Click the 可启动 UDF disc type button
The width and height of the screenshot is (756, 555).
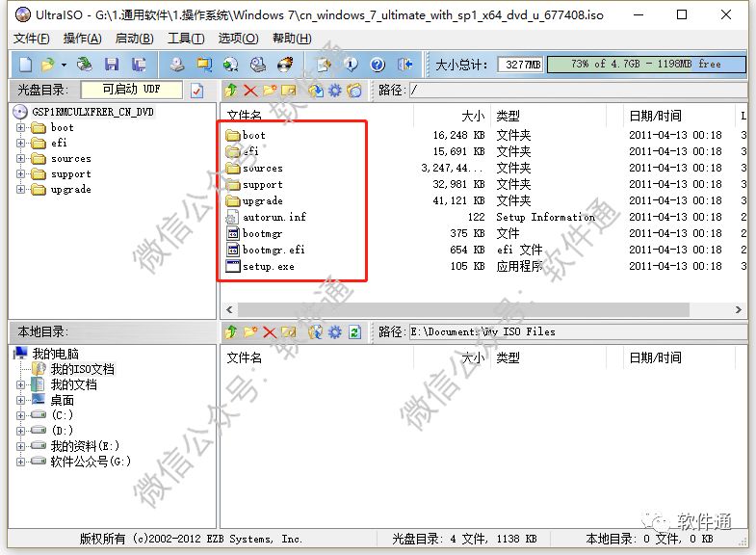[132, 90]
